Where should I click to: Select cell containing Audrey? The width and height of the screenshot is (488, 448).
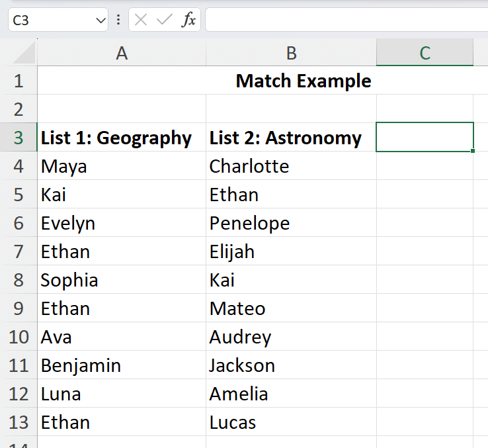[x=291, y=336]
